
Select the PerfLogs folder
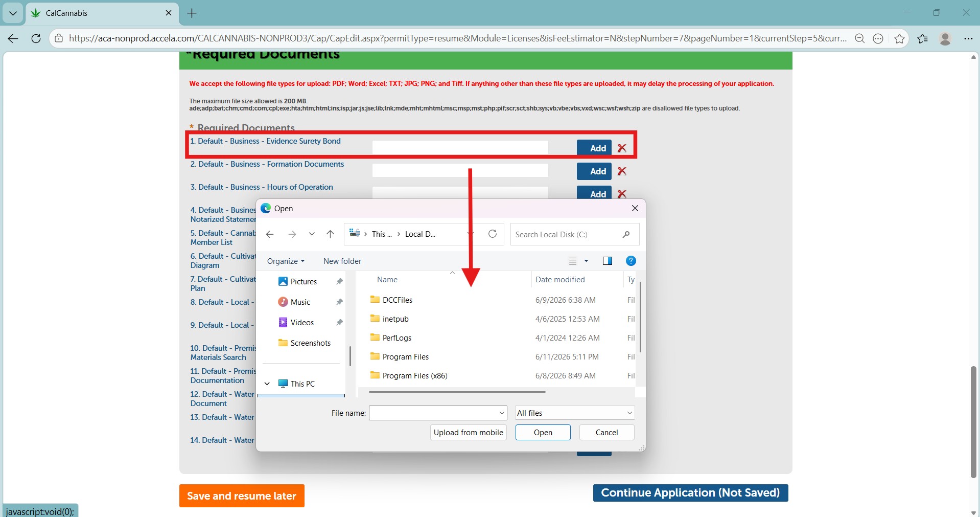pyautogui.click(x=397, y=338)
